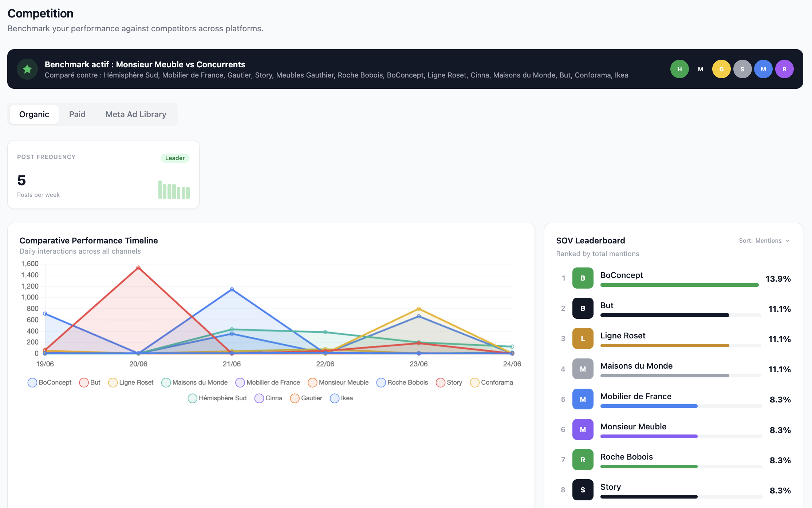Switch to the Organic tab
This screenshot has width=812, height=508.
coord(34,114)
